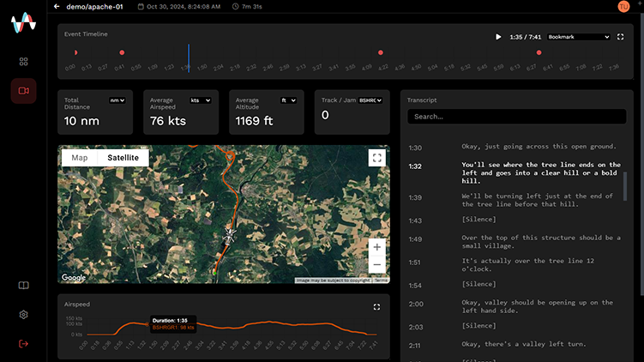Click the timeline event marker near 0:41
The height and width of the screenshot is (362, 644).
(x=122, y=52)
